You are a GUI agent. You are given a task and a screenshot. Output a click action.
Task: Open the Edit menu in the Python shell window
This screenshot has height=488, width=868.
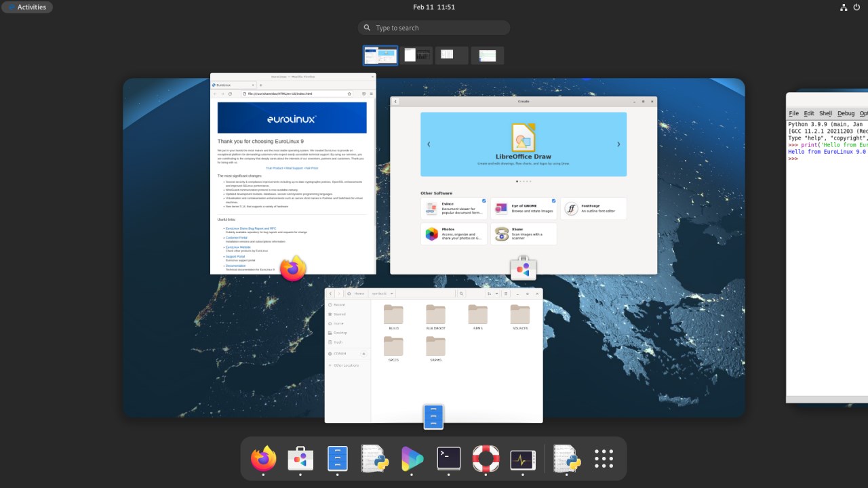coord(809,113)
